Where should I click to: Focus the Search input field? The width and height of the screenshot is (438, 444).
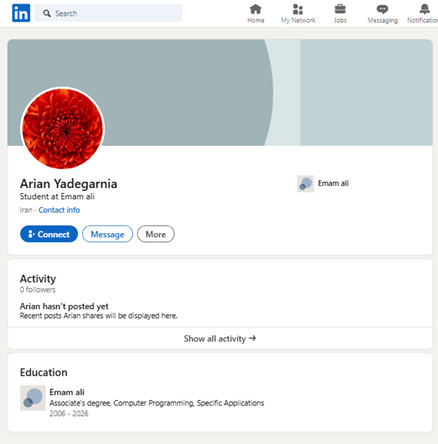point(109,13)
